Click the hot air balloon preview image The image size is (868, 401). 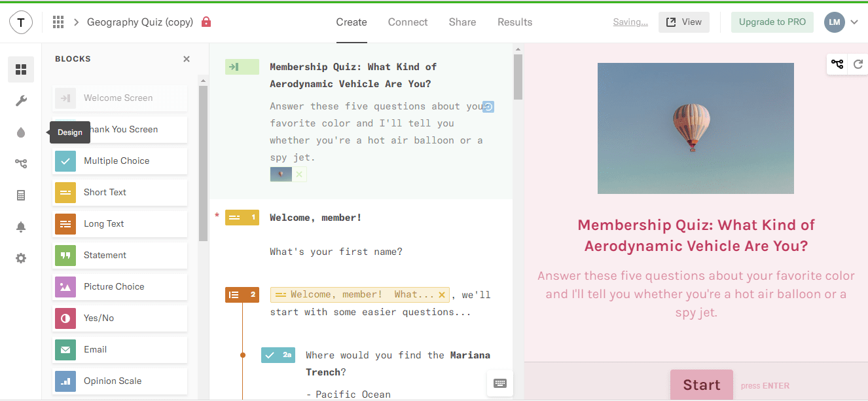696,128
